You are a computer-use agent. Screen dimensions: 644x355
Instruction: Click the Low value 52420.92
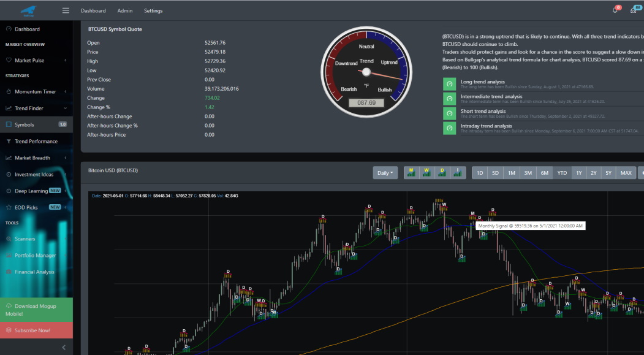click(x=215, y=71)
